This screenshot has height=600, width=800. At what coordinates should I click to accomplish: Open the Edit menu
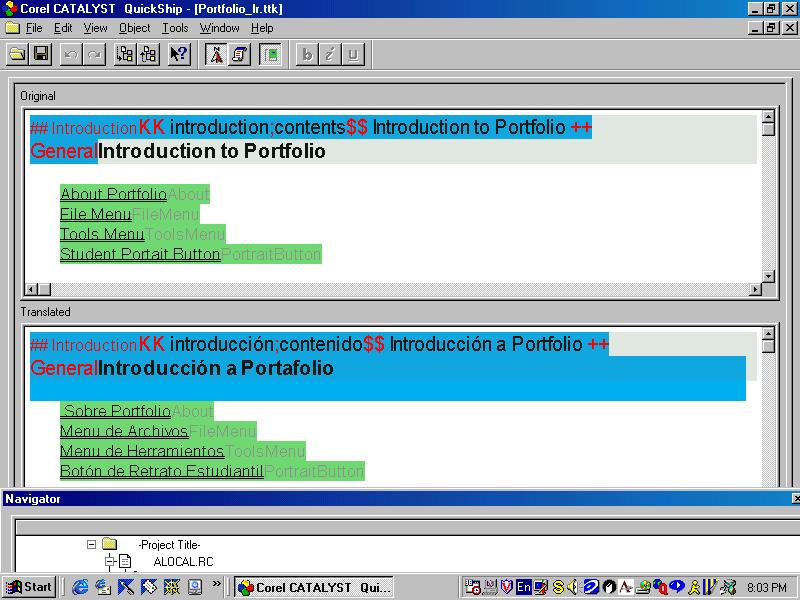click(63, 28)
